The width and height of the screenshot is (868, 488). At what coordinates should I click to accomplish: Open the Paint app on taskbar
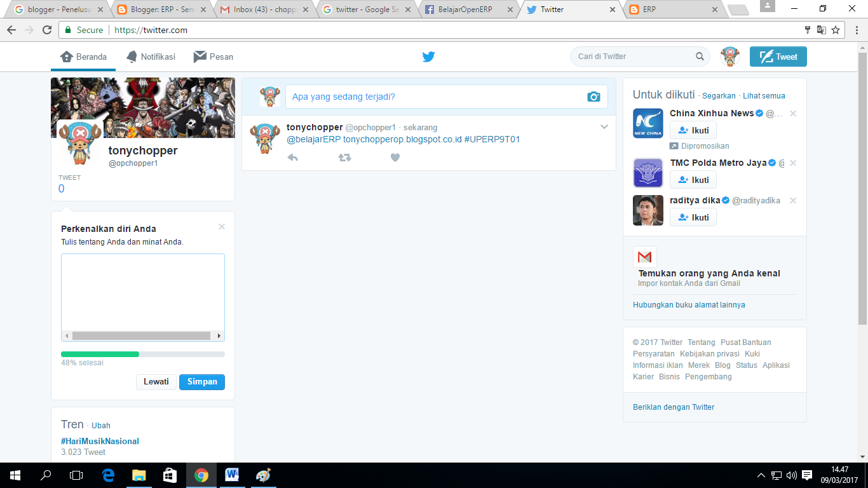click(262, 475)
